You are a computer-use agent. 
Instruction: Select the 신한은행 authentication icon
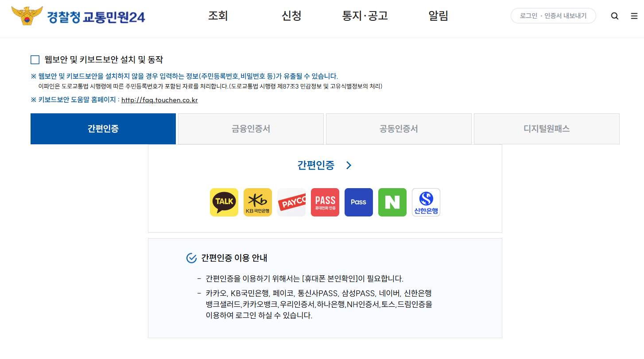pyautogui.click(x=426, y=202)
